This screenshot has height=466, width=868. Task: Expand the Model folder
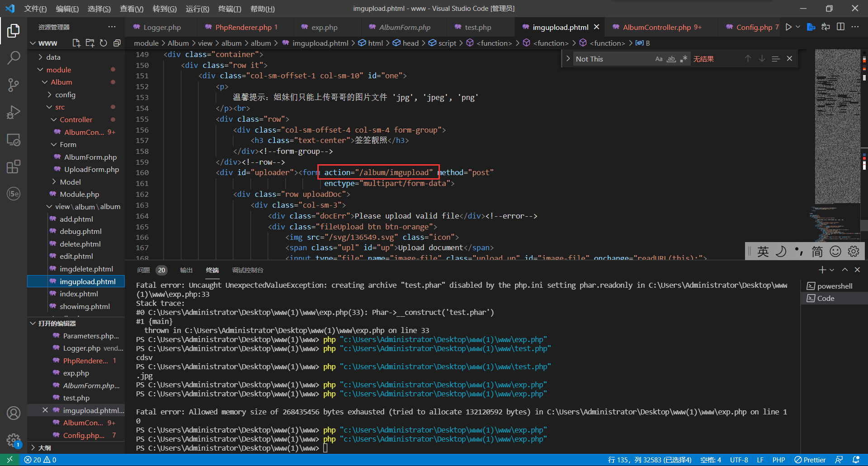(54, 182)
